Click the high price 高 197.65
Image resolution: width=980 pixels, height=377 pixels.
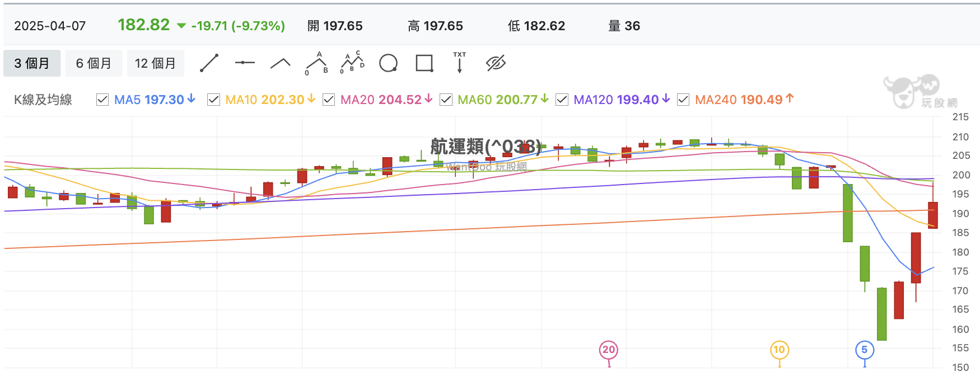point(435,26)
